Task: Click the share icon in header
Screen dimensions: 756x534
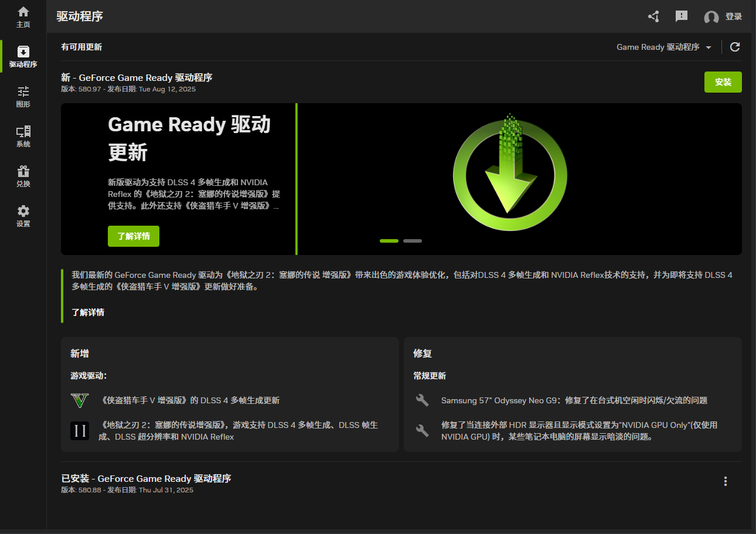Action: point(653,16)
